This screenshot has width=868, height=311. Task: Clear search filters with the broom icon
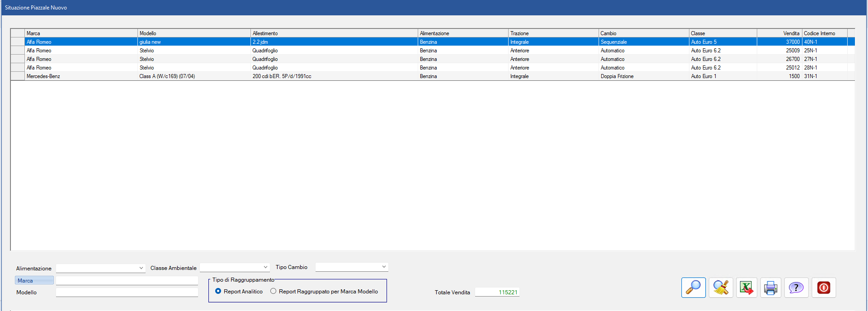pos(721,288)
